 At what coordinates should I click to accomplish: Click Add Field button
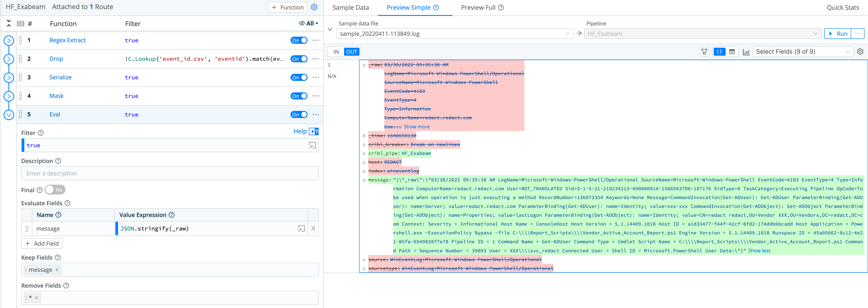pos(42,243)
